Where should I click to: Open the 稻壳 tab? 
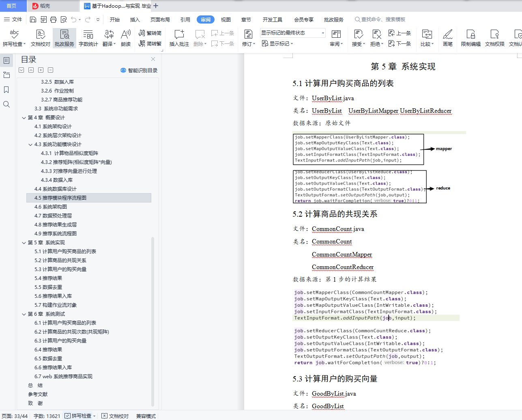pos(53,6)
